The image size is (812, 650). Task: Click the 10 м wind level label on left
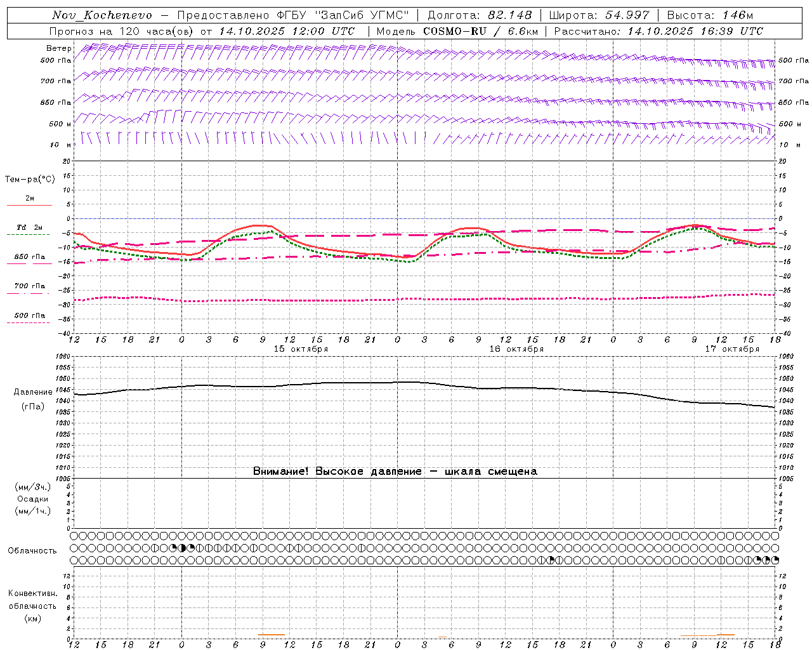55,145
